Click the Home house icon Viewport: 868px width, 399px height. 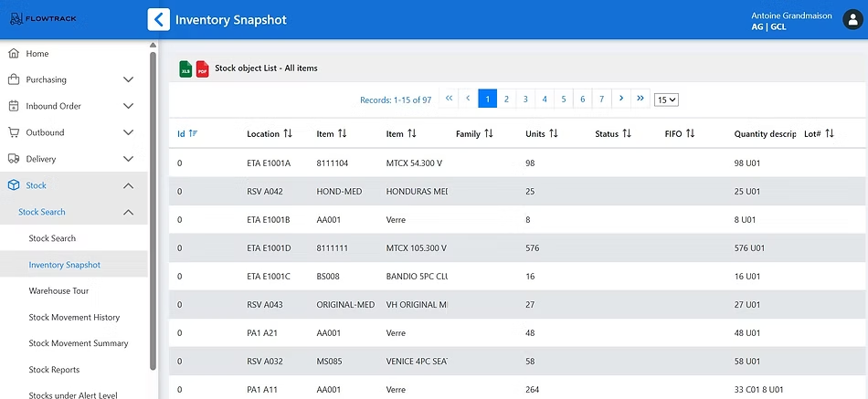pos(14,54)
